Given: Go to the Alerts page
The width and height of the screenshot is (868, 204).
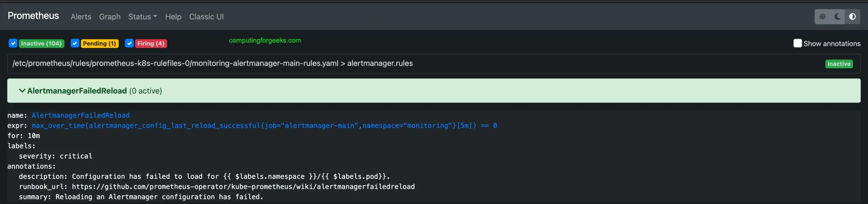Looking at the screenshot, I should (x=81, y=17).
